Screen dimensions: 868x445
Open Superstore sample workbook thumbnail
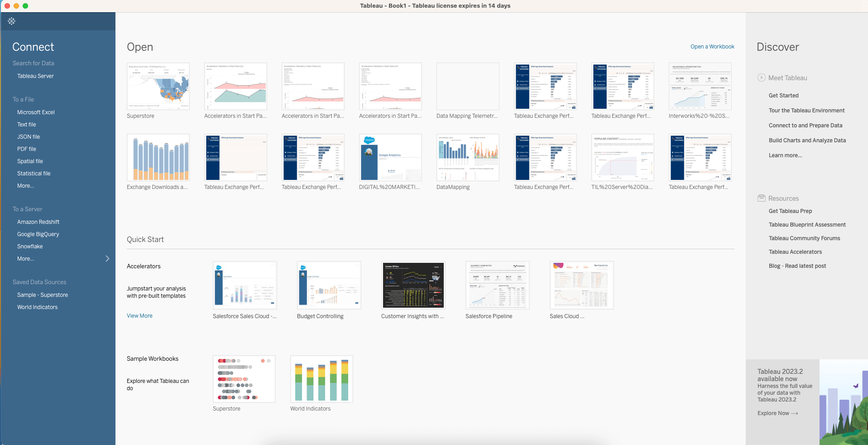coord(244,379)
